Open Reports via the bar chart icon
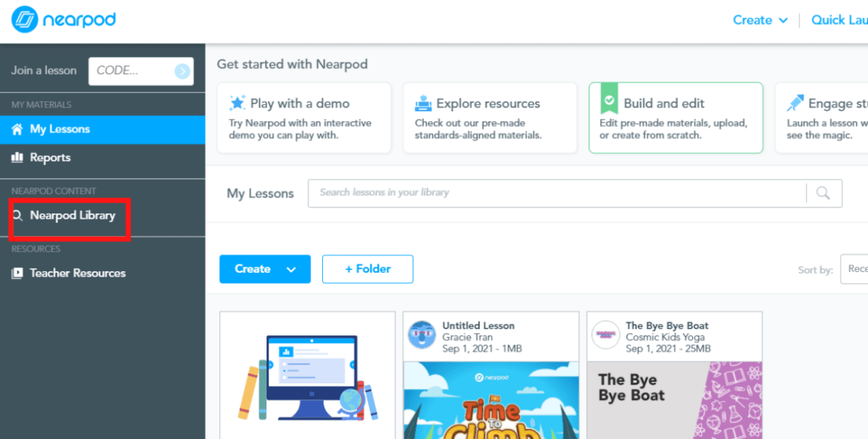The width and height of the screenshot is (868, 439). pos(18,158)
